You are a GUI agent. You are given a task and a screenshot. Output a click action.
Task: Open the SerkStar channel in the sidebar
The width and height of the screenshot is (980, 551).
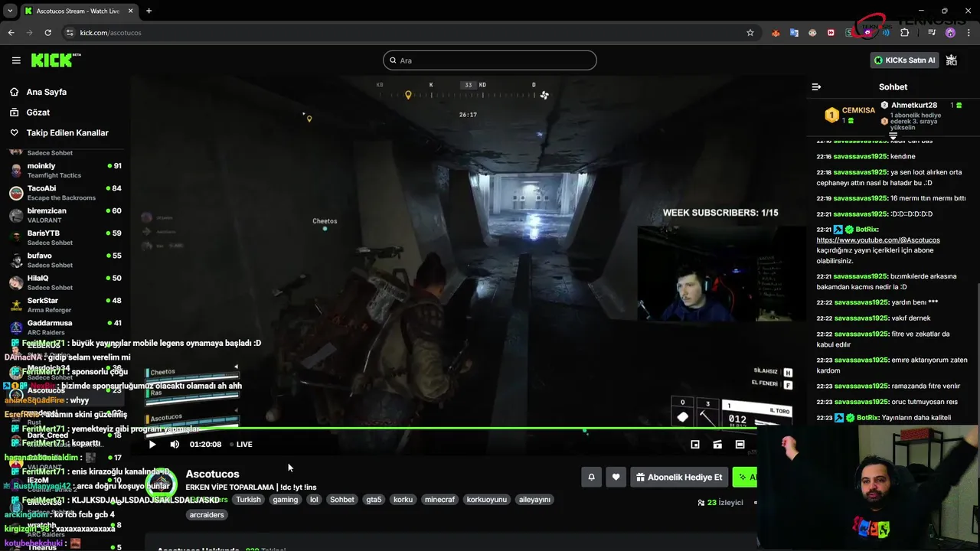(x=65, y=305)
